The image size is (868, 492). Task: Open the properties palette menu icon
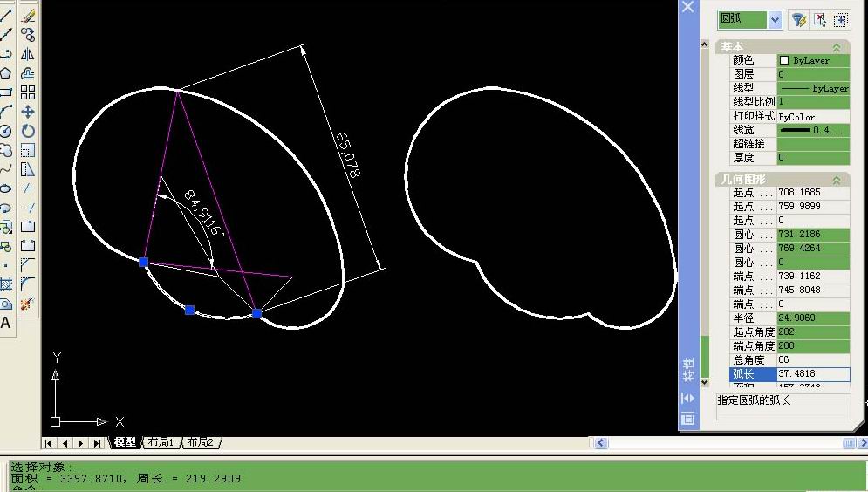coord(687,419)
